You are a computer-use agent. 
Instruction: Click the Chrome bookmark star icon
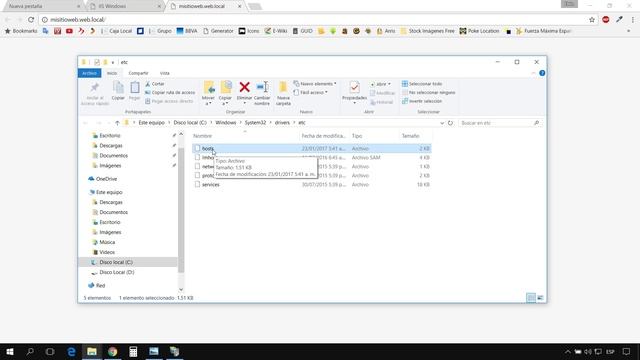click(592, 20)
